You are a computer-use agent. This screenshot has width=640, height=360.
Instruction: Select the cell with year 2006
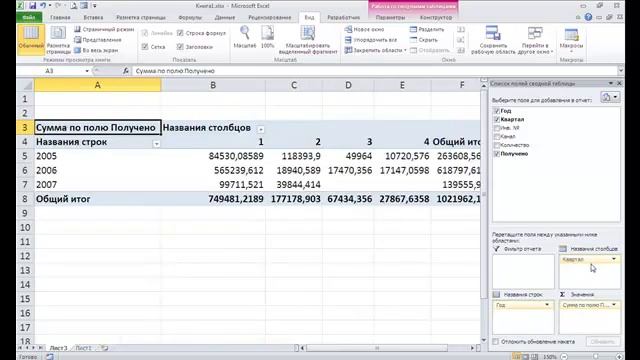click(x=98, y=170)
